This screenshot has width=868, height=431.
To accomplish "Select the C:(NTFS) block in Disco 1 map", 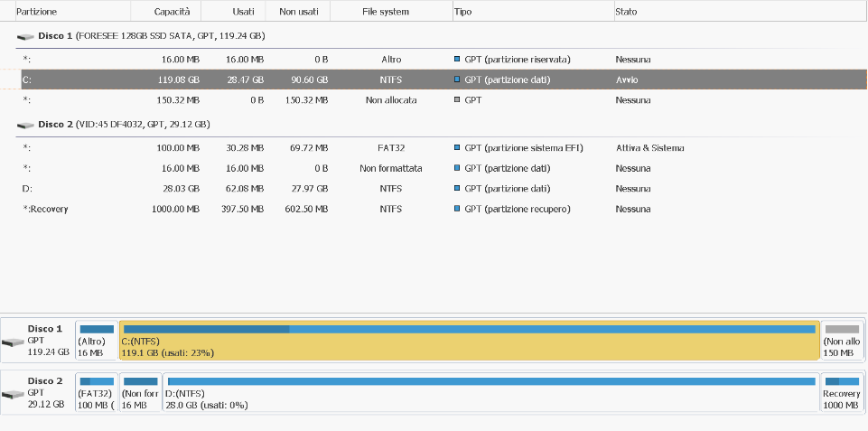I will (x=469, y=340).
